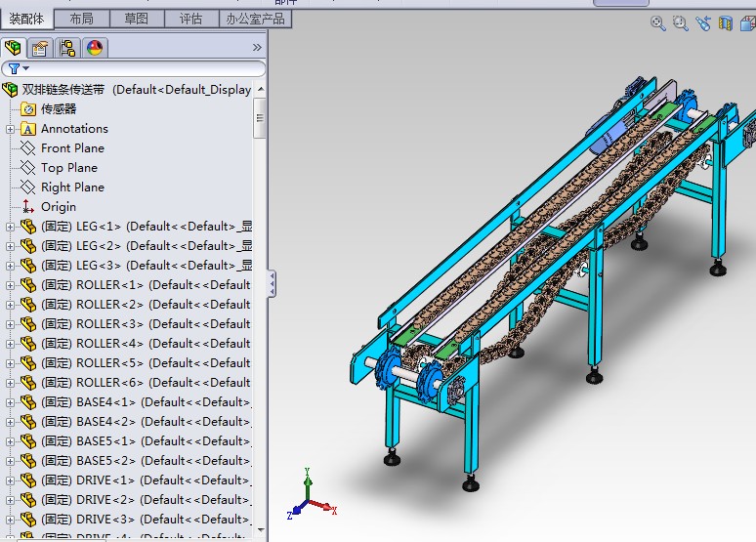Image resolution: width=756 pixels, height=542 pixels.
Task: Switch to the 评估 tab
Action: 191,19
